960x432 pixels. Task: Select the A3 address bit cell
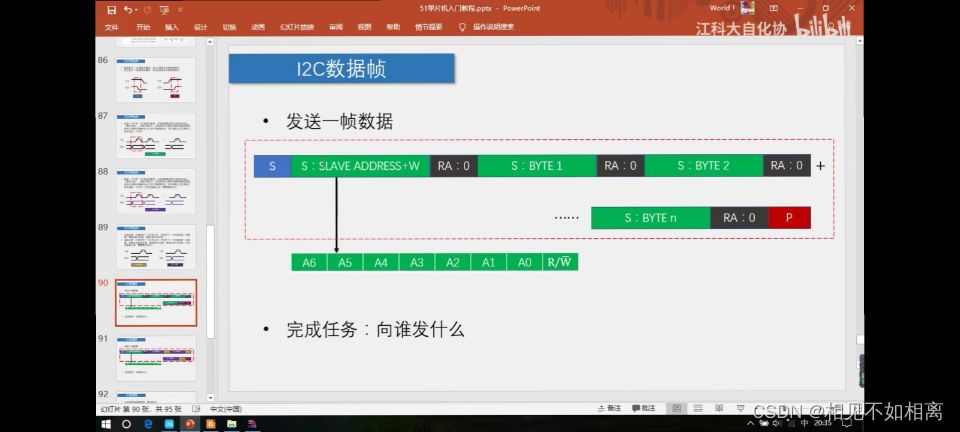click(x=417, y=263)
